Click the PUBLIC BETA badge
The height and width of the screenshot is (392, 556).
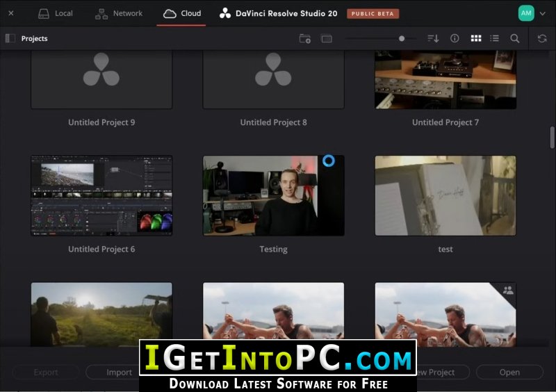click(373, 13)
